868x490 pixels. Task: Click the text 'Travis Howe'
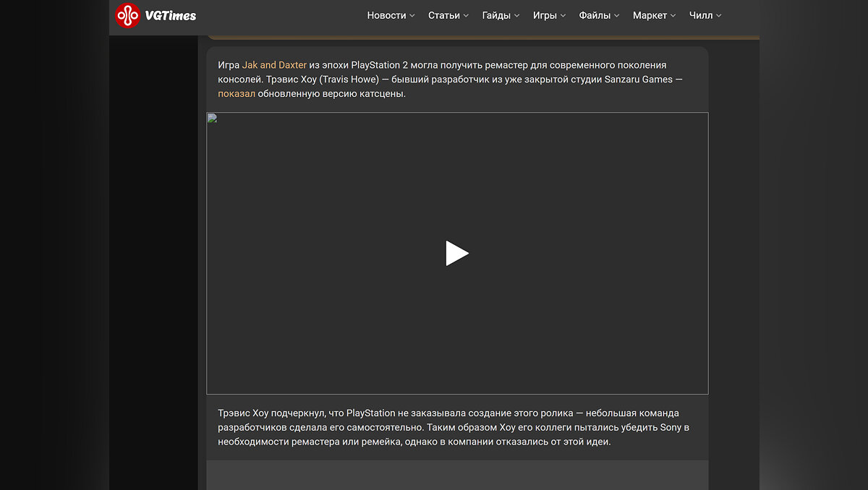tap(349, 79)
